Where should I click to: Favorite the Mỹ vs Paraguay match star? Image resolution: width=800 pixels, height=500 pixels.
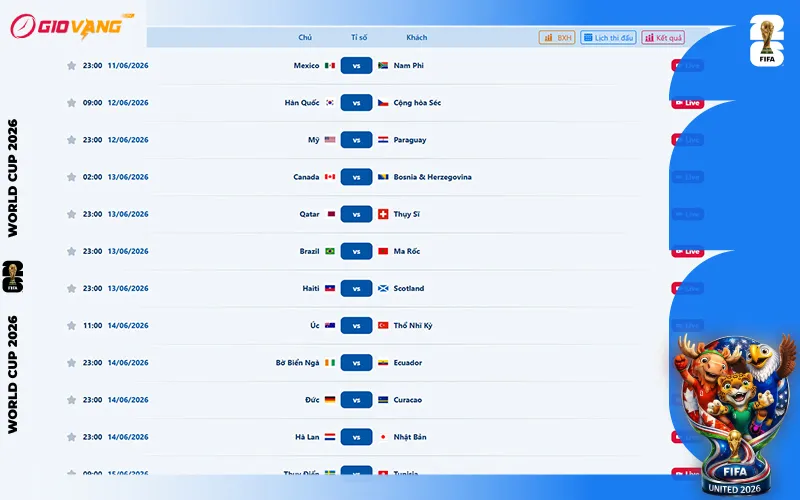pyautogui.click(x=71, y=140)
